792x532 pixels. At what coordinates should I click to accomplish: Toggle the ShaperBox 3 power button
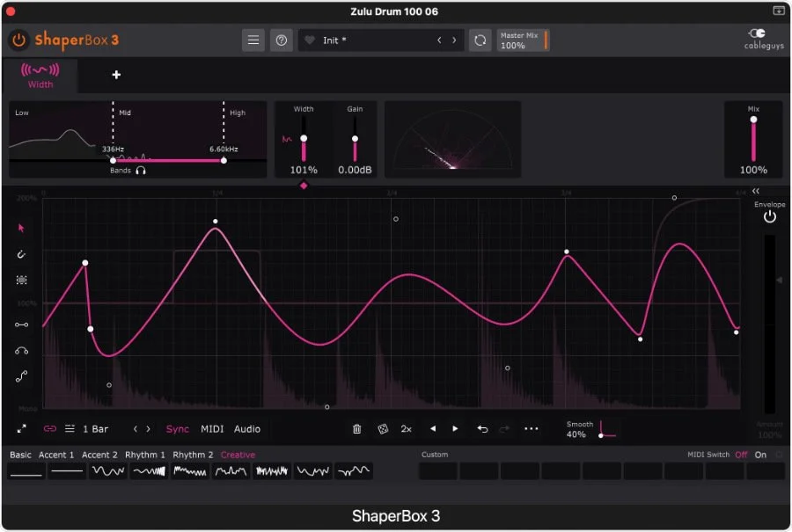pyautogui.click(x=18, y=40)
